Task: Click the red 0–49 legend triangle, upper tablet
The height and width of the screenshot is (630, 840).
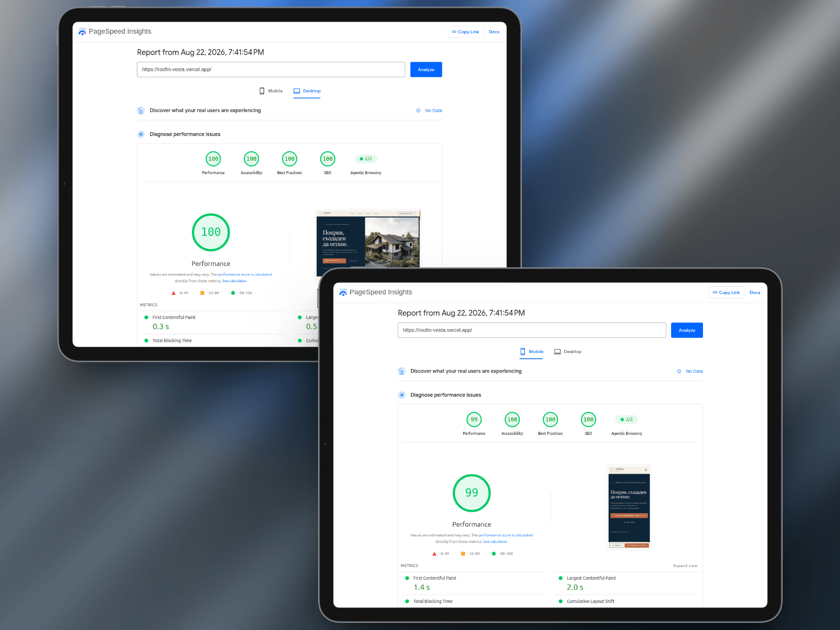Action: pyautogui.click(x=174, y=293)
